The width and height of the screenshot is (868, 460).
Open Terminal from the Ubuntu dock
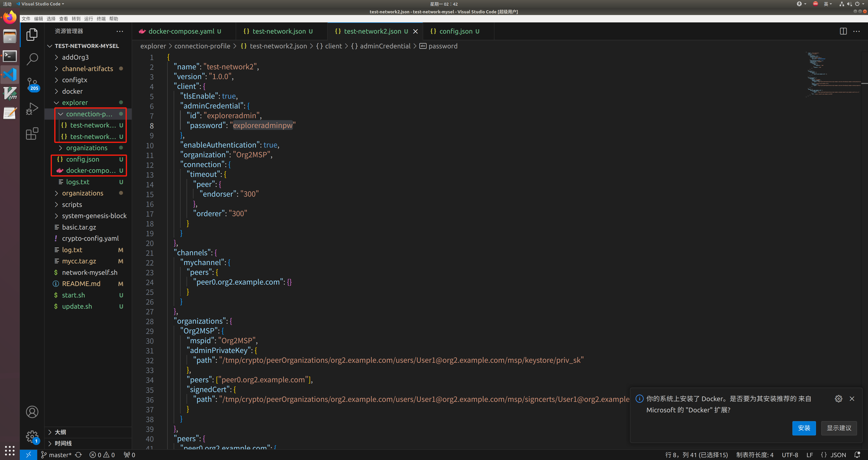pos(10,56)
